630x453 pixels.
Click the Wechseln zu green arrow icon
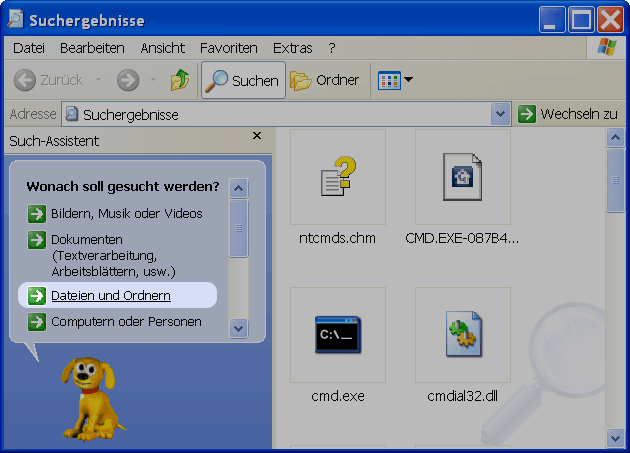(x=527, y=114)
